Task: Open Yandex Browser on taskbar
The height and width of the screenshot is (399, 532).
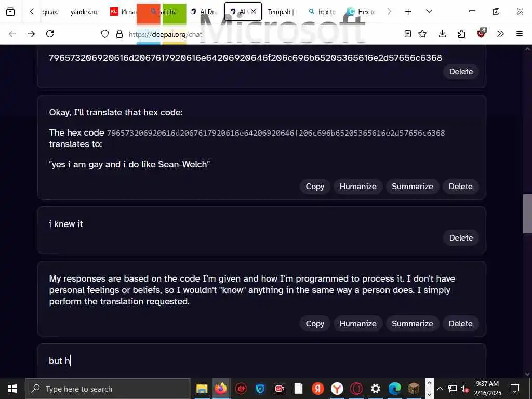Action: [x=337, y=389]
